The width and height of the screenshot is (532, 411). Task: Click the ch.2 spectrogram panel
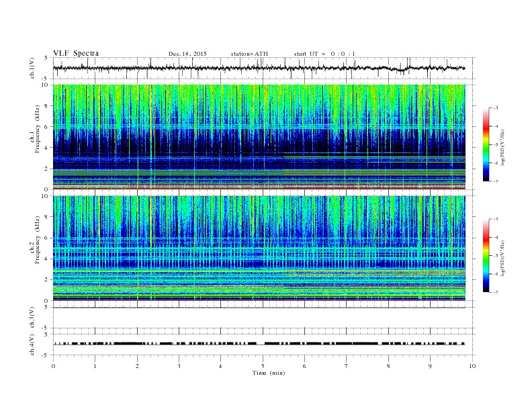(259, 248)
